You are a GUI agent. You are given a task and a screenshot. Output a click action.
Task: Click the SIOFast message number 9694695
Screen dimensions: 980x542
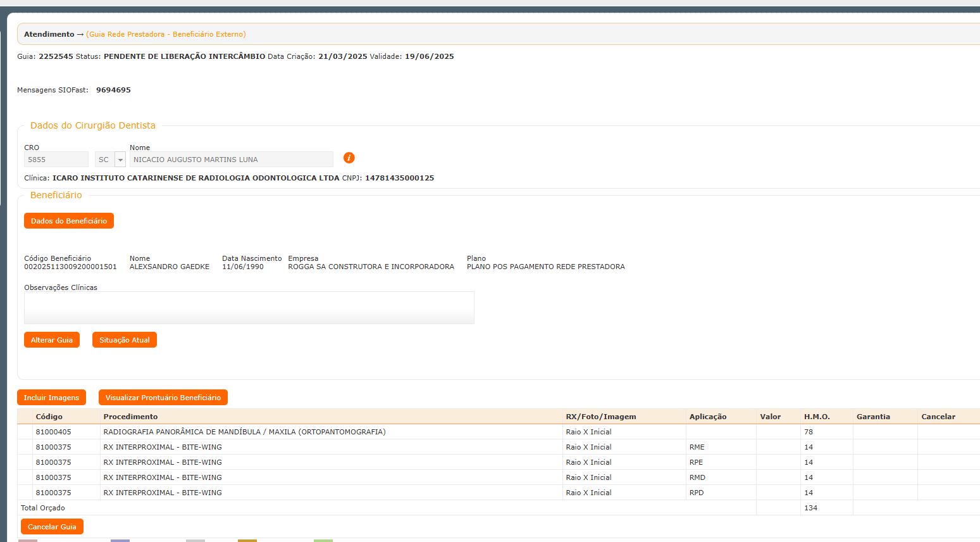coord(113,90)
